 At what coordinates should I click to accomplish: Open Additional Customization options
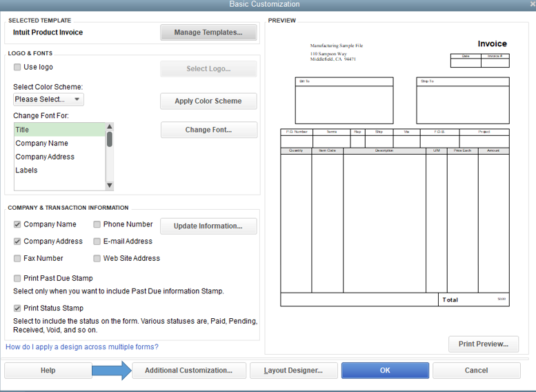[x=189, y=371]
